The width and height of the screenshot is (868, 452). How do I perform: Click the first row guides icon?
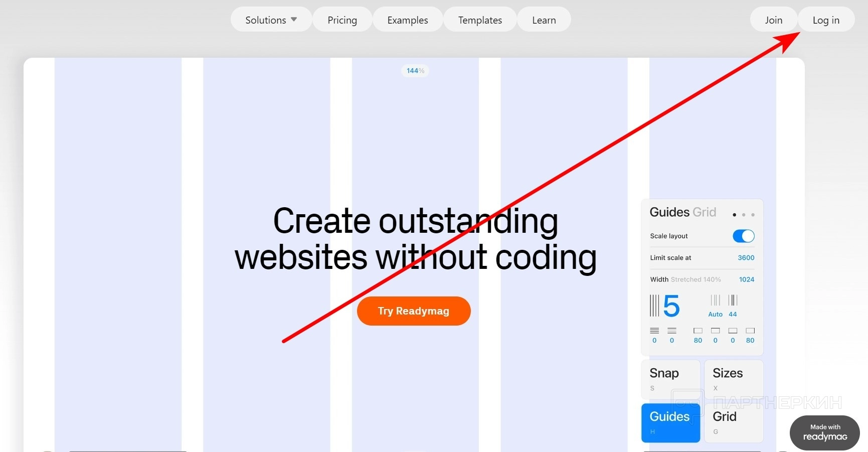(654, 331)
